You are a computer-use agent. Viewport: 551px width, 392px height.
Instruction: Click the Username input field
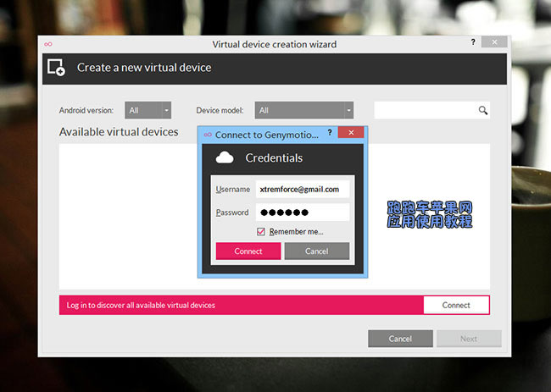click(303, 189)
